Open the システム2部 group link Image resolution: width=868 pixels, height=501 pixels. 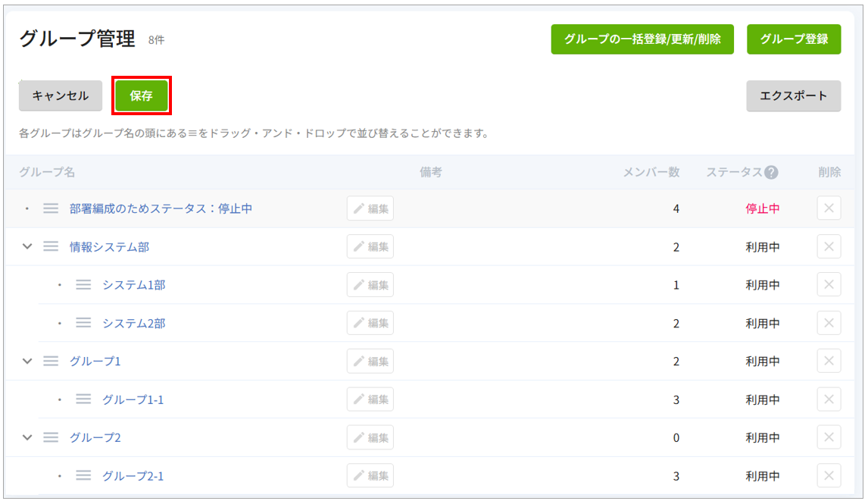coord(134,323)
